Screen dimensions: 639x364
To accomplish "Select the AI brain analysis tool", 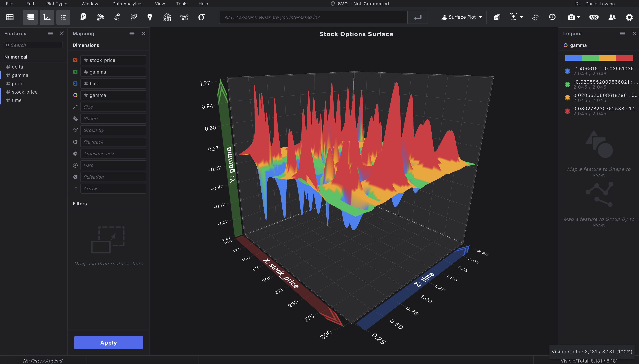I will click(83, 17).
